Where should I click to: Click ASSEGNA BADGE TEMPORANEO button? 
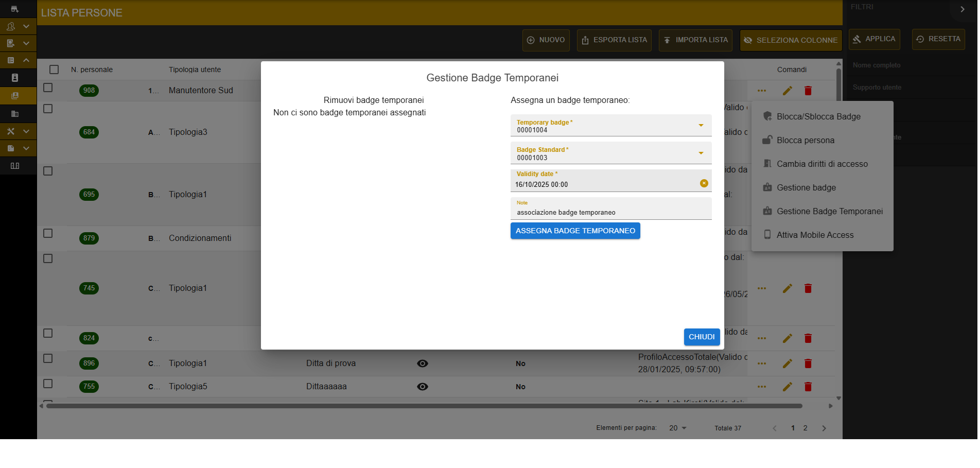575,231
